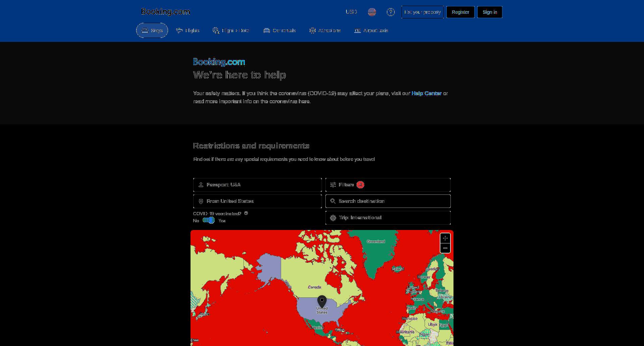Click the globe icon in Trip field

pos(333,218)
